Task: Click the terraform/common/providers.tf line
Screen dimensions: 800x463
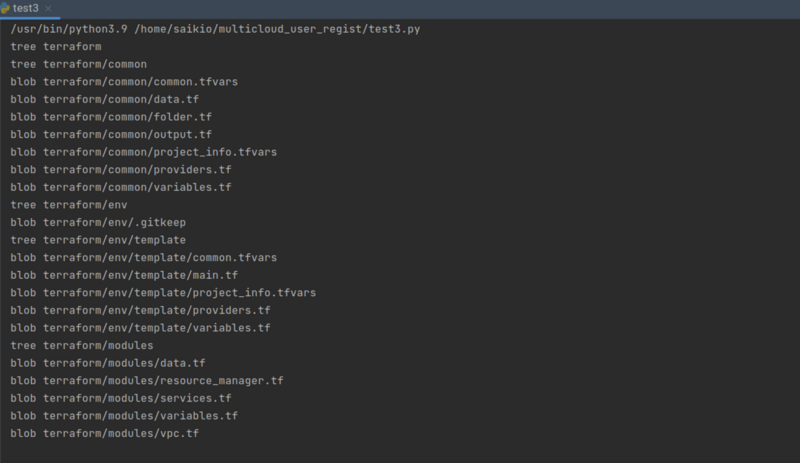Action: pyautogui.click(x=121, y=170)
